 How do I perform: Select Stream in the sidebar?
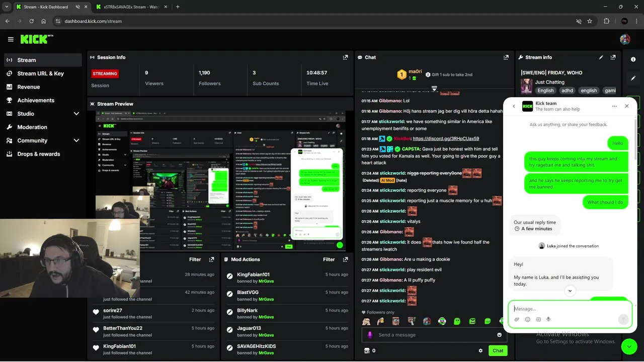point(43,60)
